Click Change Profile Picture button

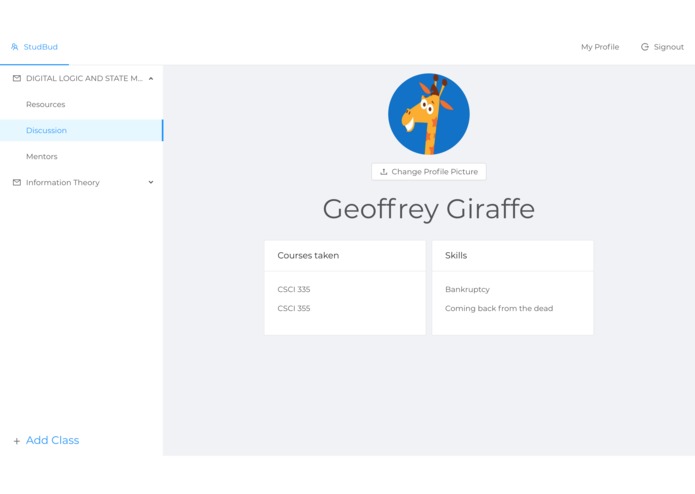[429, 172]
